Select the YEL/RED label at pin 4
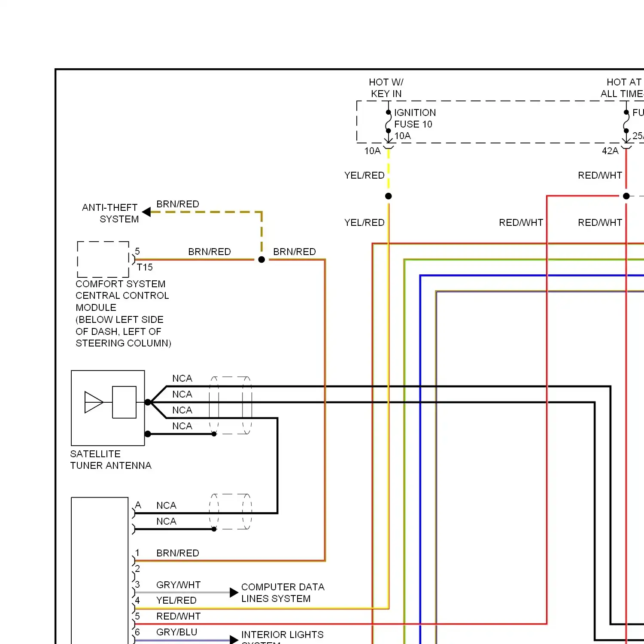Screen dimensions: 644x644 (x=176, y=600)
